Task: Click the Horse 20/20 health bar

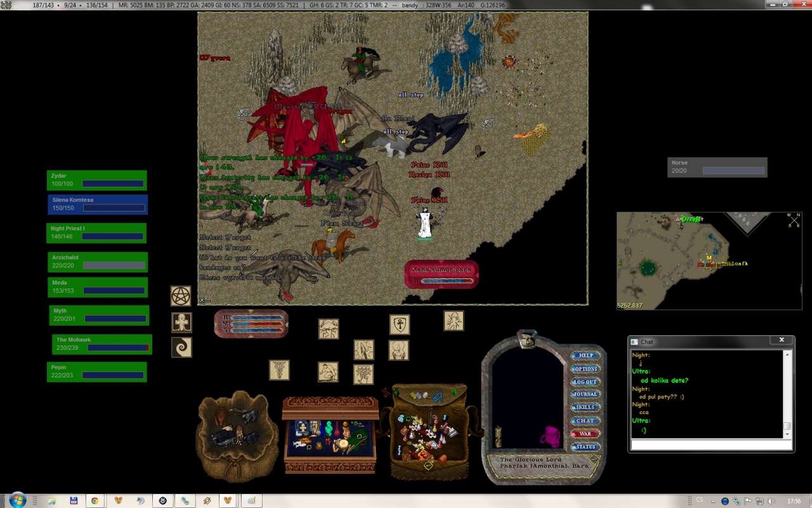Action: coord(717,167)
